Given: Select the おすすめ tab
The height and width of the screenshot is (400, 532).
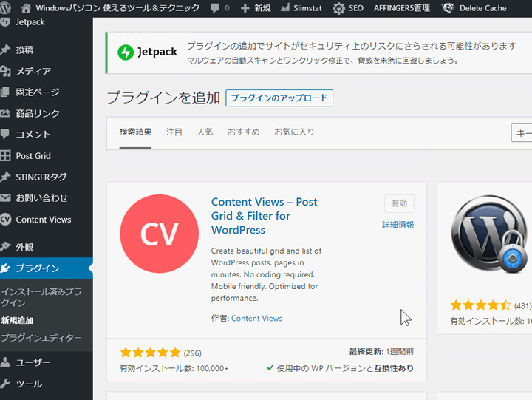Looking at the screenshot, I should 244,132.
